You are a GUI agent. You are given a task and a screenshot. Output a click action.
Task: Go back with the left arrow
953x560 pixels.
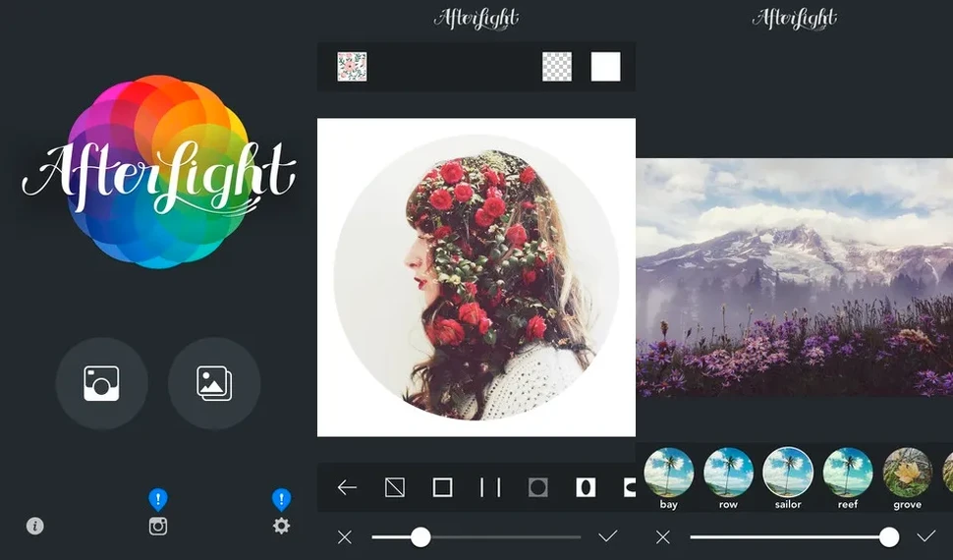tap(347, 487)
